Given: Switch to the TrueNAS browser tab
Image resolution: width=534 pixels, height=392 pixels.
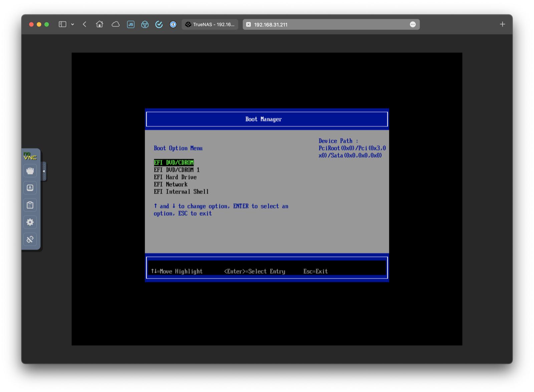Looking at the screenshot, I should pos(210,24).
